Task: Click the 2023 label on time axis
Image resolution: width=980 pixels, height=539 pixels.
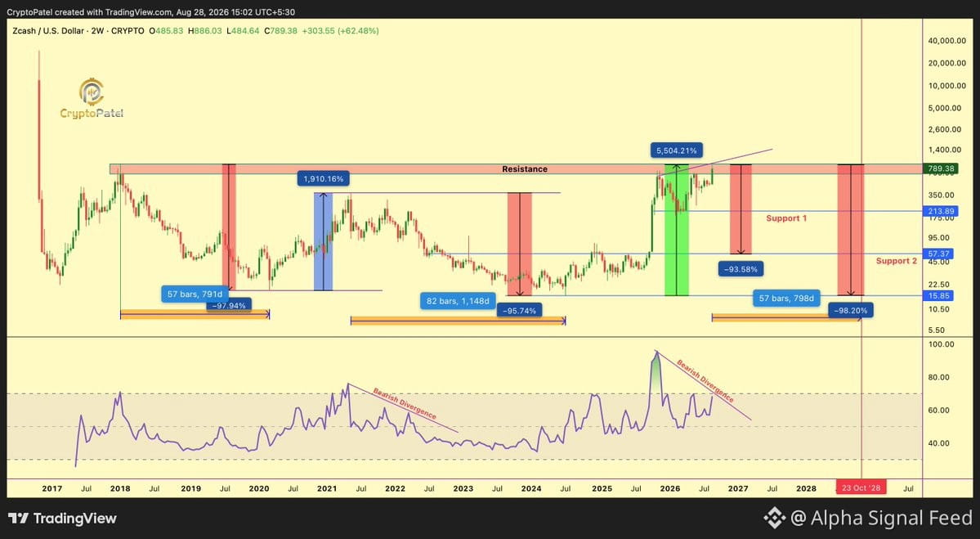Action: [463, 488]
